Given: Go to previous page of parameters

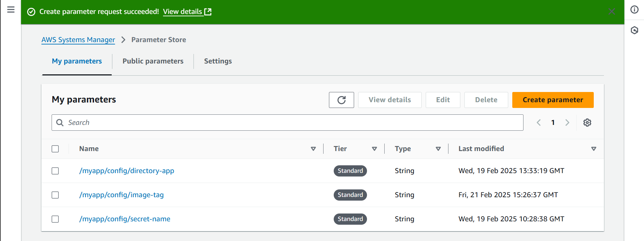Looking at the screenshot, I should click(539, 123).
